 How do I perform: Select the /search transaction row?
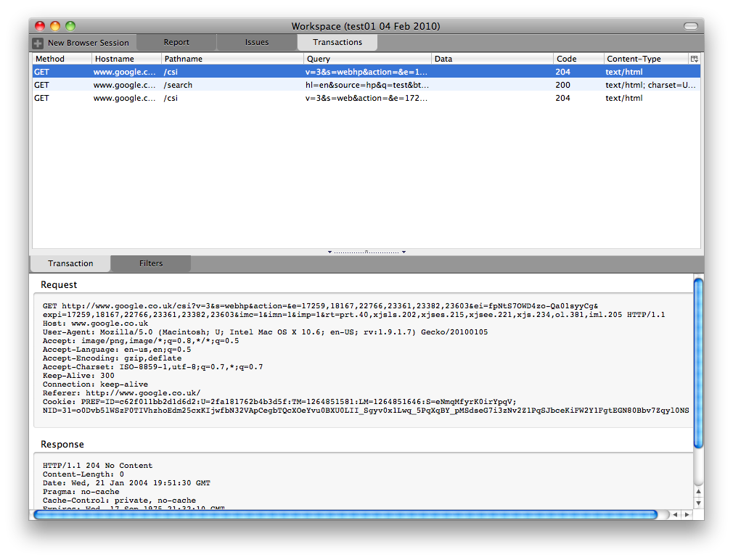(x=290, y=85)
